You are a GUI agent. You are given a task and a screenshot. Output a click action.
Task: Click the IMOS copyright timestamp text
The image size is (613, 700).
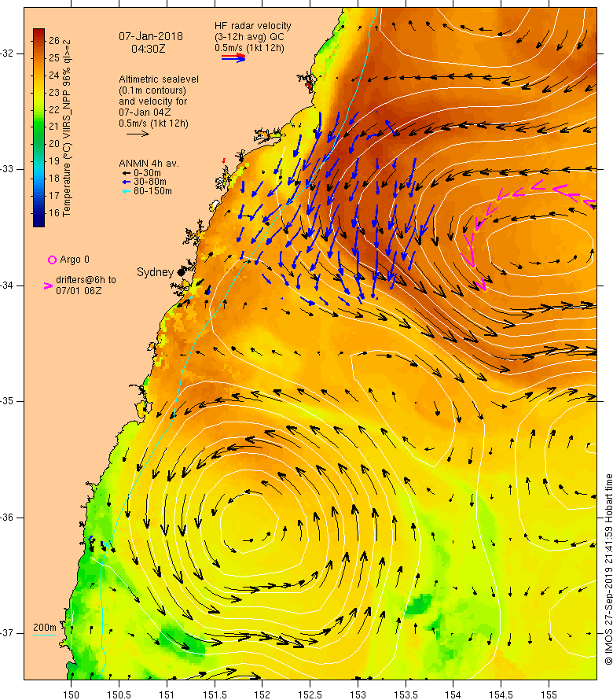[x=608, y=569]
